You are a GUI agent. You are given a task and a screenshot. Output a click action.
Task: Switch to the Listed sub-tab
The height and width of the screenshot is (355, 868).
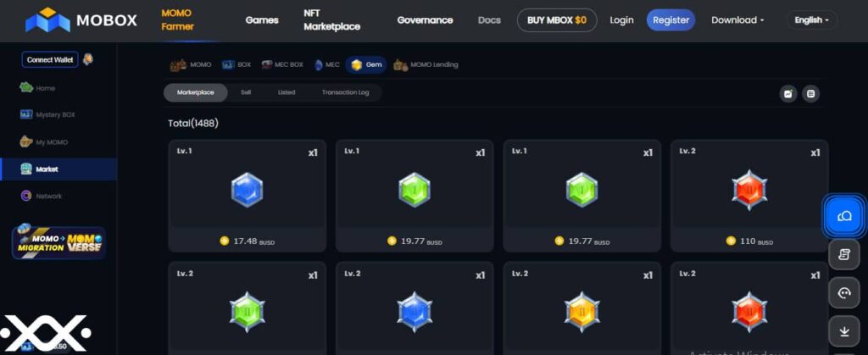click(287, 92)
